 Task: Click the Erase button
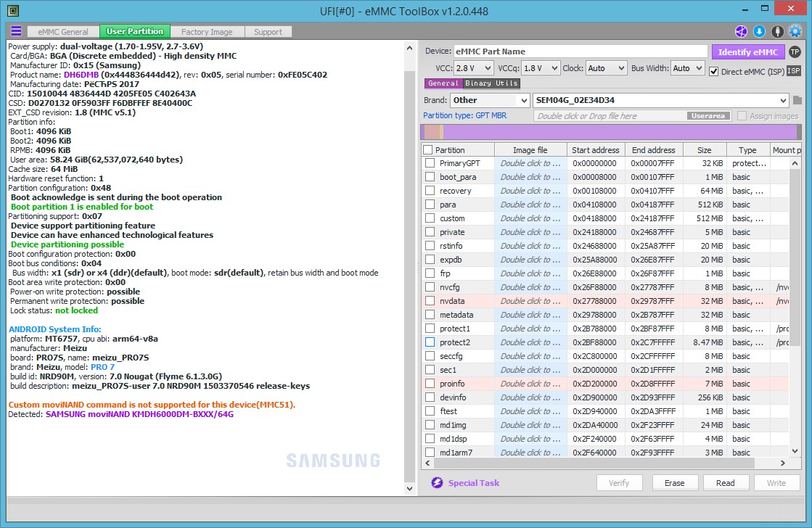point(675,483)
